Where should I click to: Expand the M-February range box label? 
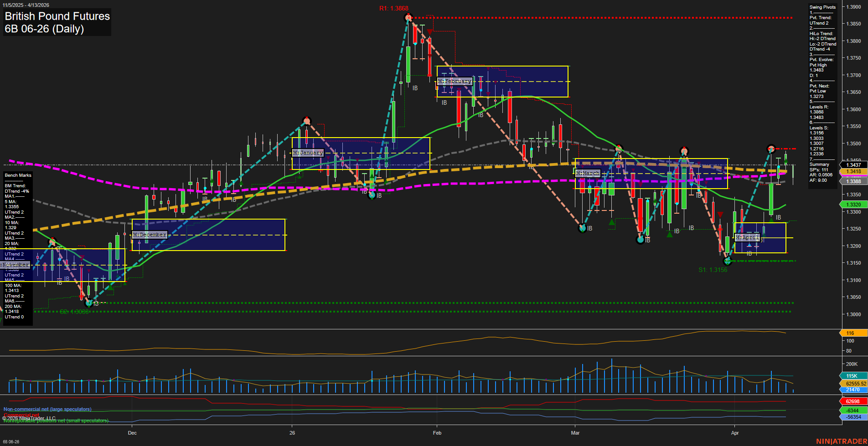455,81
